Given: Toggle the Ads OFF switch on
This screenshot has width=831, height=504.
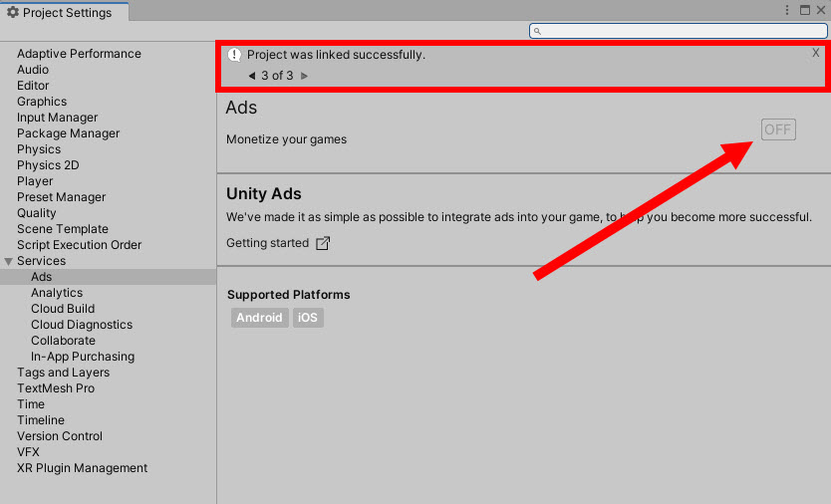Looking at the screenshot, I should pos(778,129).
